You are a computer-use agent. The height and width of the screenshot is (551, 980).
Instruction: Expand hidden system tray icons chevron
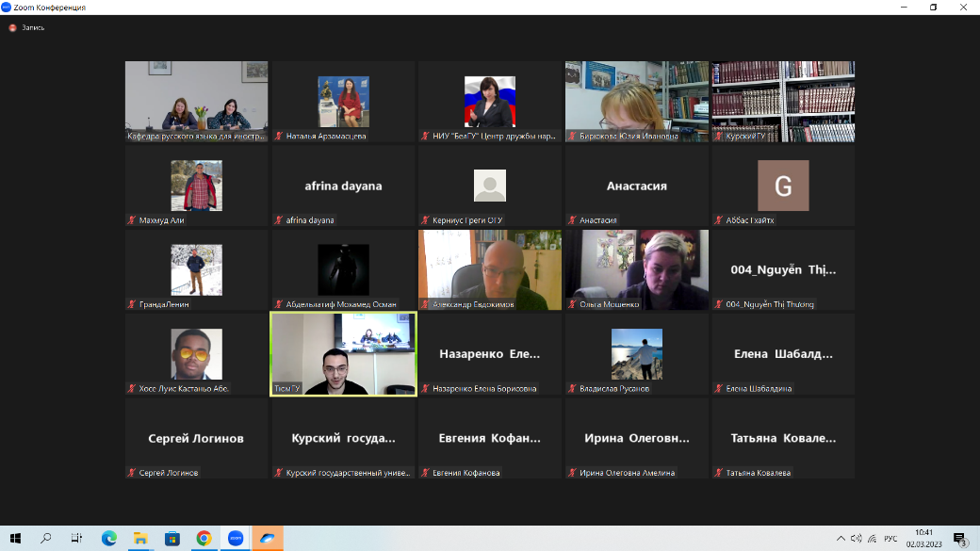(x=841, y=539)
